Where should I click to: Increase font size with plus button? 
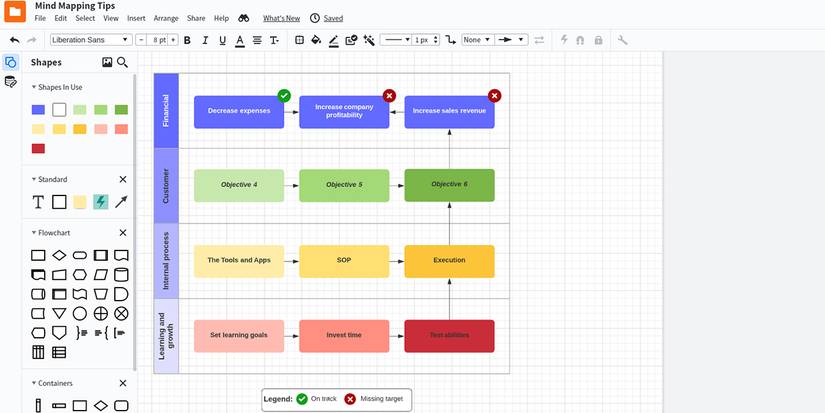click(x=173, y=40)
